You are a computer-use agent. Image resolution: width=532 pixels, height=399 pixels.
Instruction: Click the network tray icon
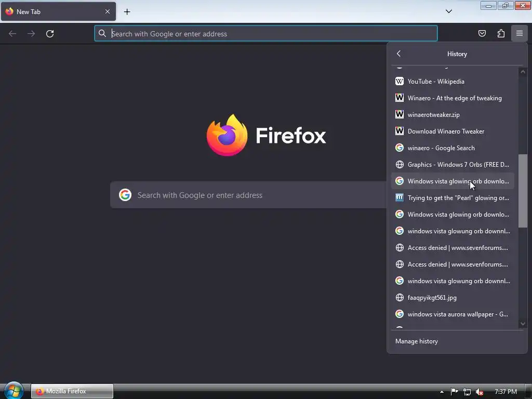467,392
